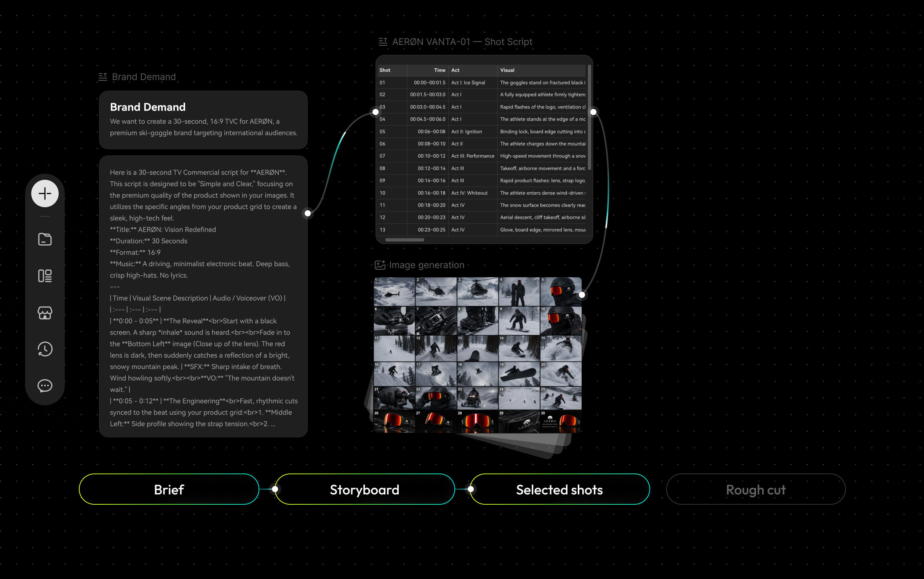Click the plus add button in sidebar

(45, 194)
